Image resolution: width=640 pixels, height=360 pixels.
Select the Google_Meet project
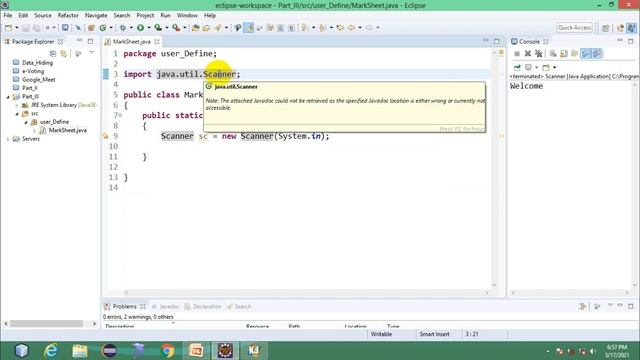pos(38,80)
